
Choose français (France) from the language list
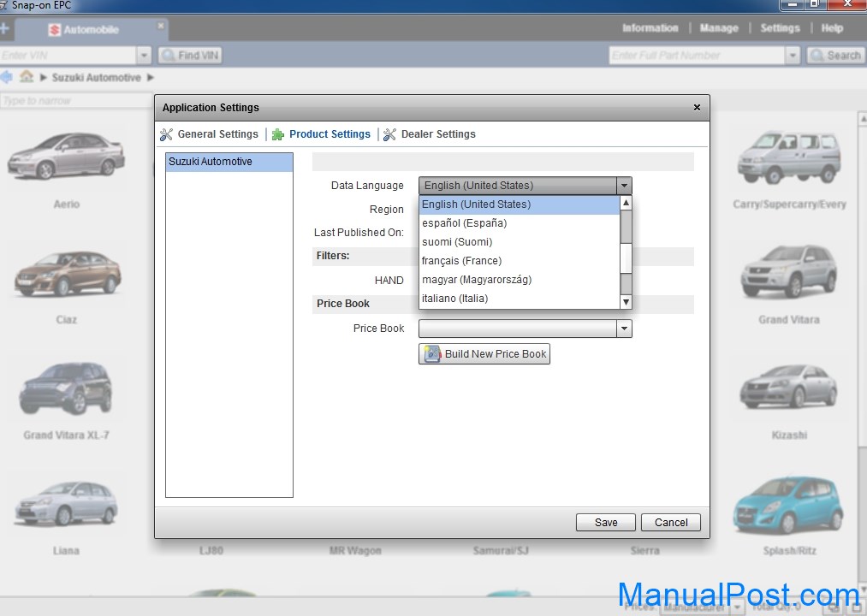tap(520, 261)
